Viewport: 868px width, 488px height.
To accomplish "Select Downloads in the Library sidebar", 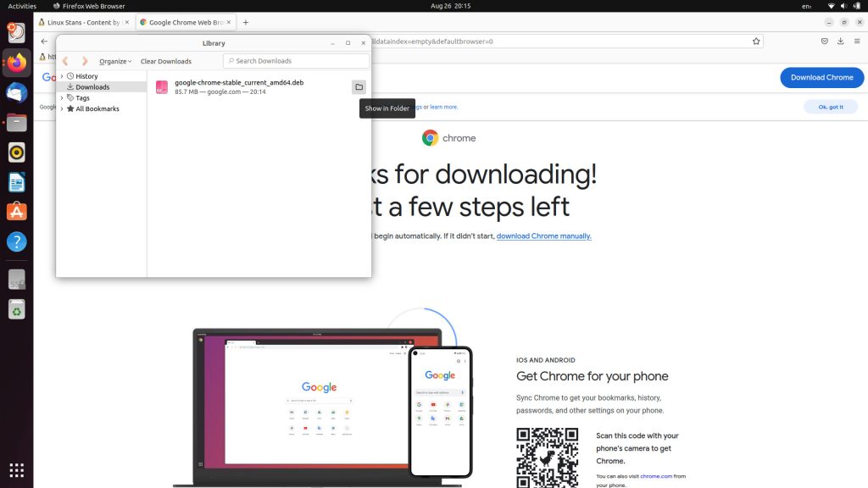I will 92,87.
